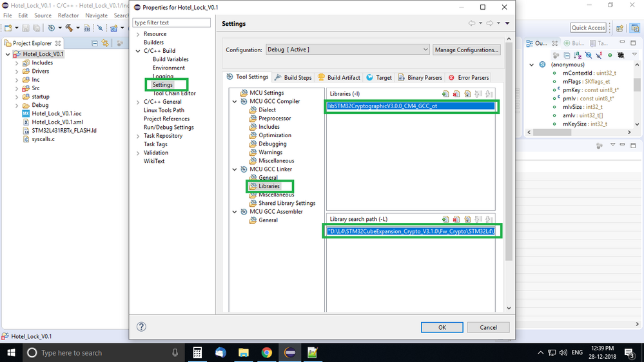644x362 pixels.
Task: Collapse the MCU GCC Assembler node
Action: point(235,212)
